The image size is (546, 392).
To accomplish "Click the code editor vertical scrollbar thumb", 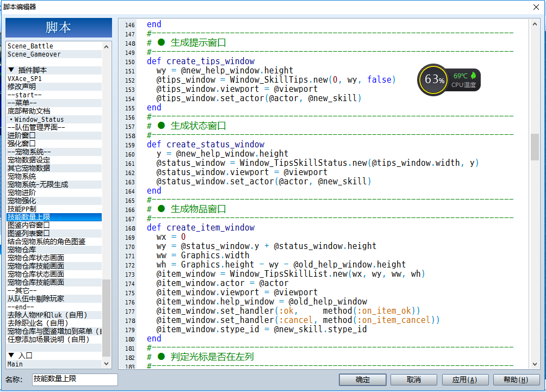I will point(535,147).
